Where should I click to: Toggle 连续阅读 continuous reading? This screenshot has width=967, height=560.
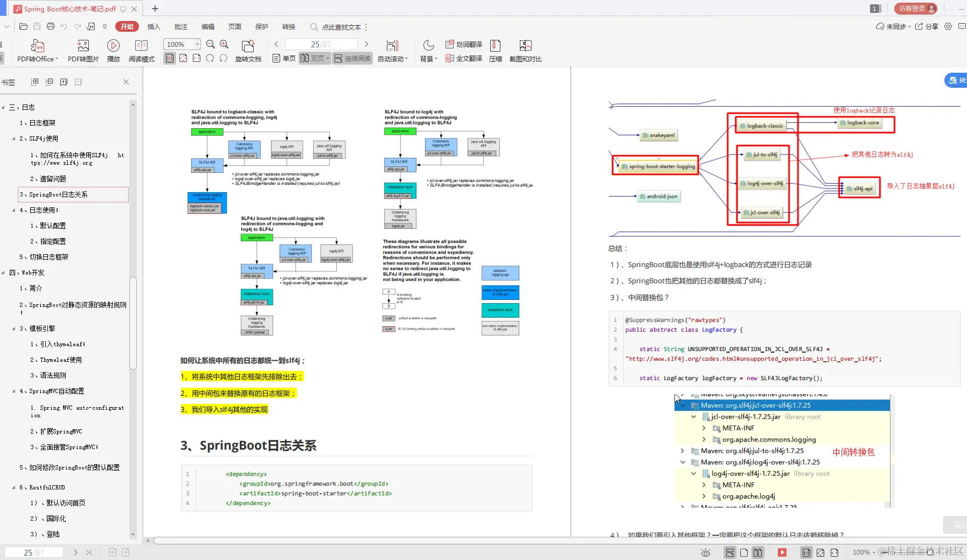(x=352, y=58)
